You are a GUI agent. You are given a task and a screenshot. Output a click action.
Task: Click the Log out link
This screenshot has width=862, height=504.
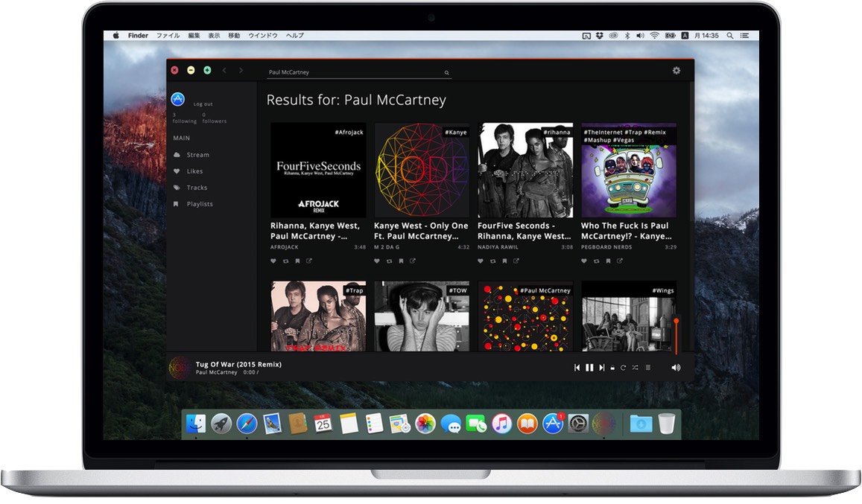(x=203, y=104)
